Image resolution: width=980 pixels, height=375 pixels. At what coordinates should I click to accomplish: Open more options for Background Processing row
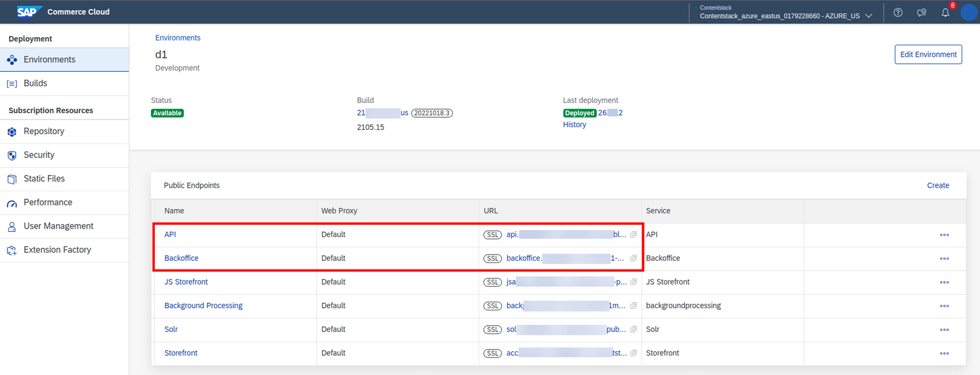[944, 306]
